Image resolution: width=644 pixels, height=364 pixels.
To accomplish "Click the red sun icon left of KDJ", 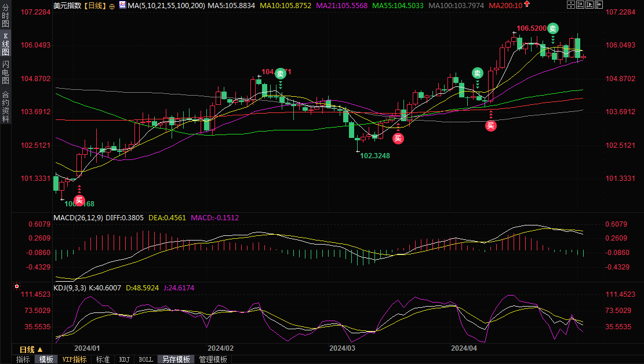I will (17, 286).
